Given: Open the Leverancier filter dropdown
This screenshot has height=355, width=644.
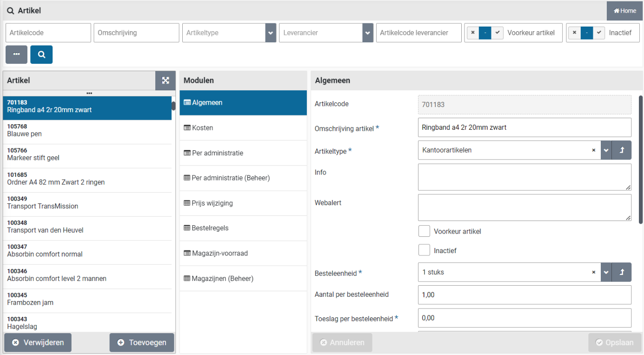Looking at the screenshot, I should pos(368,33).
